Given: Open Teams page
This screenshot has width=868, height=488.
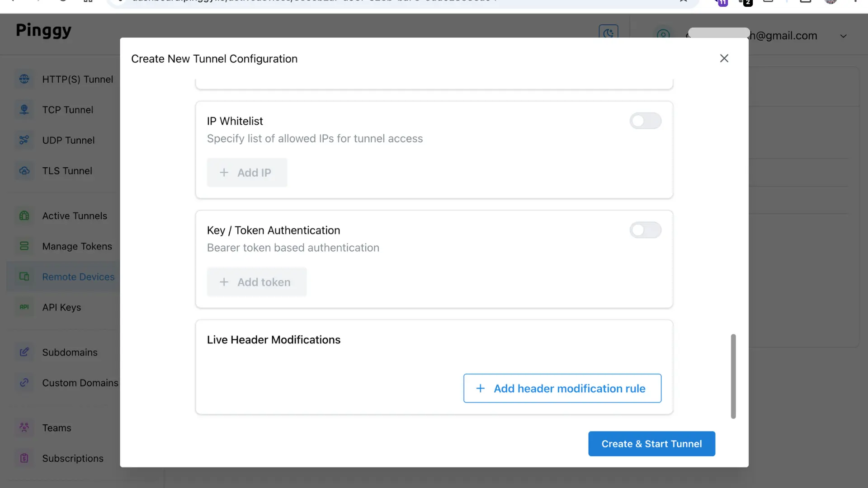Looking at the screenshot, I should point(64,427).
